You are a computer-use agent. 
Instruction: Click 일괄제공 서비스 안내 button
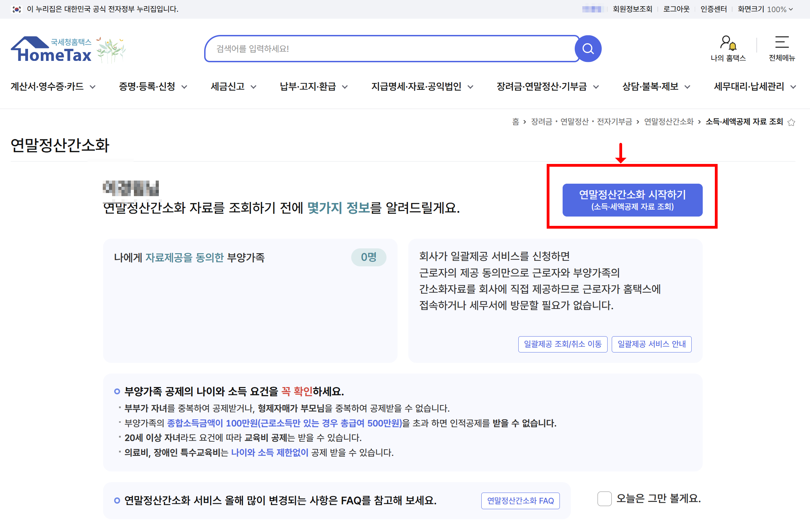pyautogui.click(x=652, y=344)
